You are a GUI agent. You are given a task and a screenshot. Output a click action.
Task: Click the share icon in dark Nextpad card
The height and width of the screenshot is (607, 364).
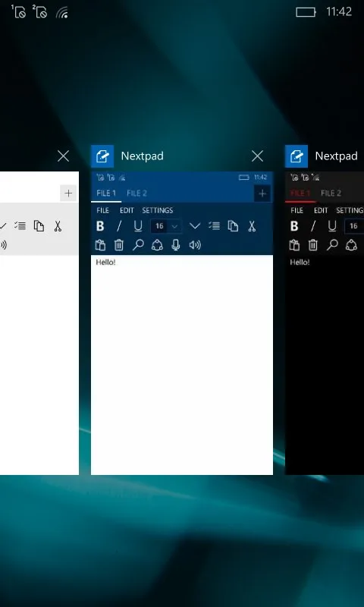click(351, 245)
